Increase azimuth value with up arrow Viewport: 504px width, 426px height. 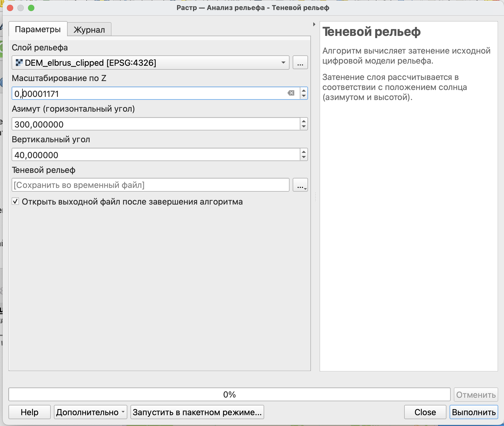pyautogui.click(x=304, y=121)
